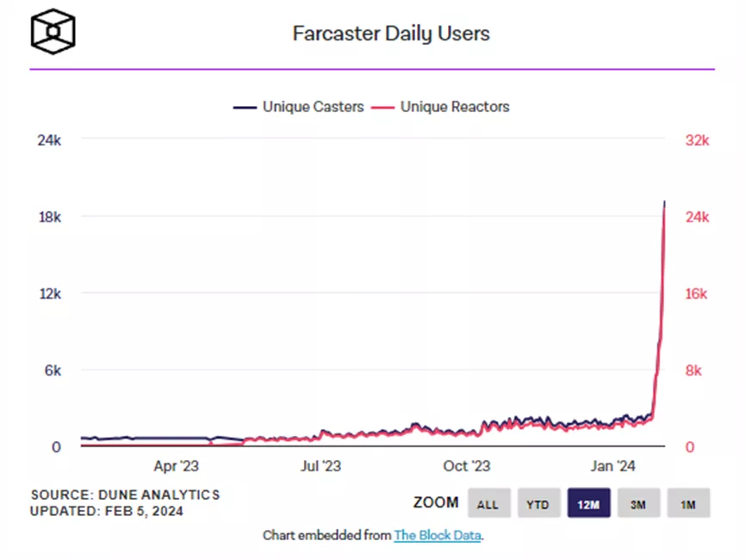Click the dark blue Casters legend line
This screenshot has height=560, width=746.
(x=246, y=107)
